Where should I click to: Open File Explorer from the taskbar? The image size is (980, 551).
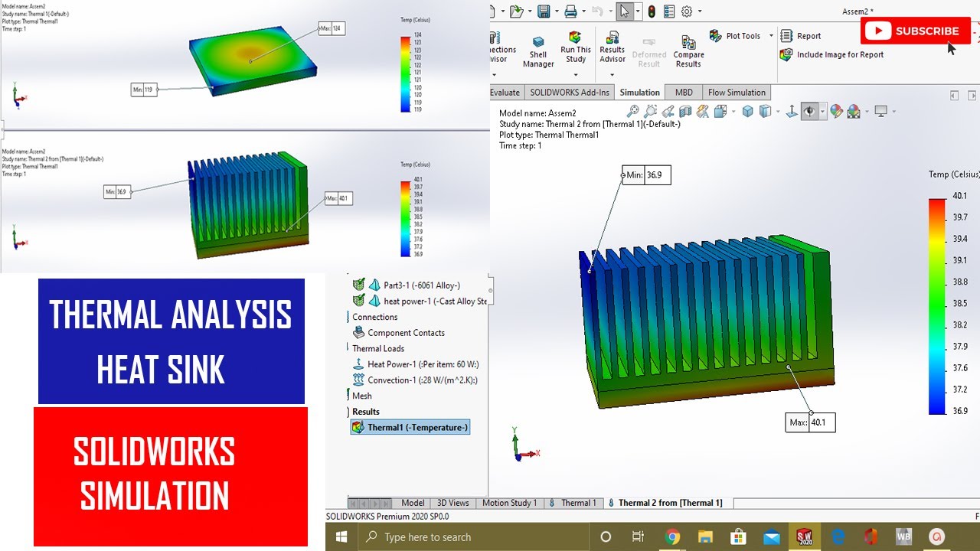click(x=705, y=536)
